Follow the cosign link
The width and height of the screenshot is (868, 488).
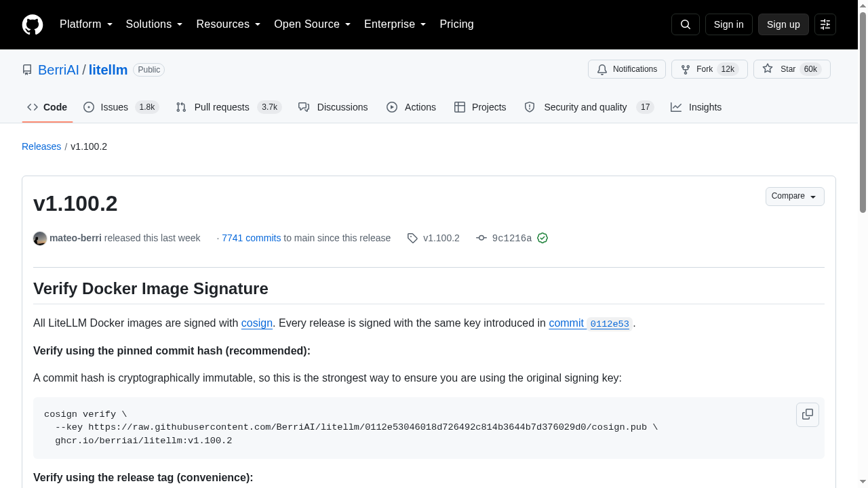tap(257, 323)
